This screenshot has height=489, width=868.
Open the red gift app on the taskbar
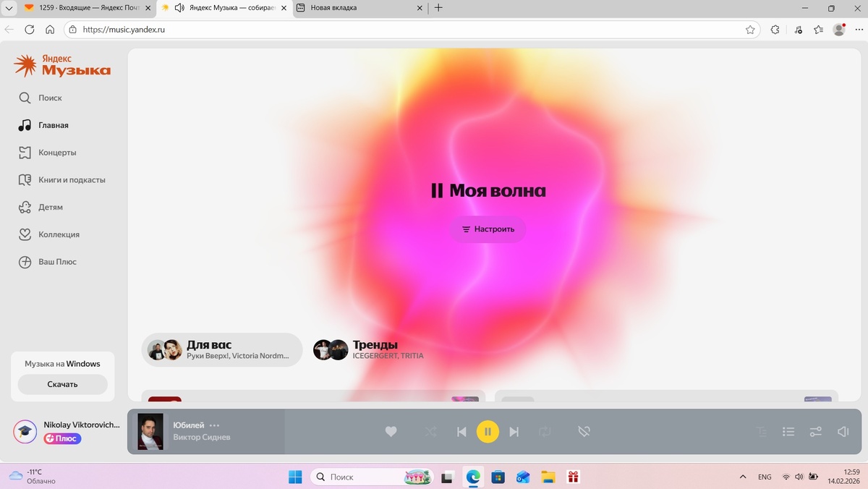(573, 477)
